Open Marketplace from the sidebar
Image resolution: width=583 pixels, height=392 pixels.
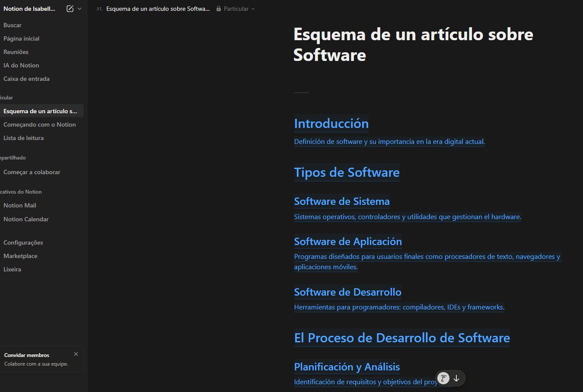(20, 256)
